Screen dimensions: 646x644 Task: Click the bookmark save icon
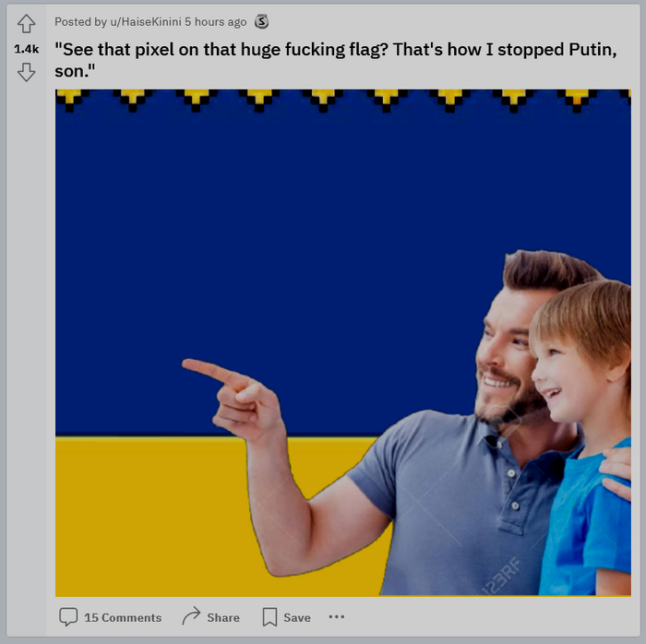pos(269,617)
